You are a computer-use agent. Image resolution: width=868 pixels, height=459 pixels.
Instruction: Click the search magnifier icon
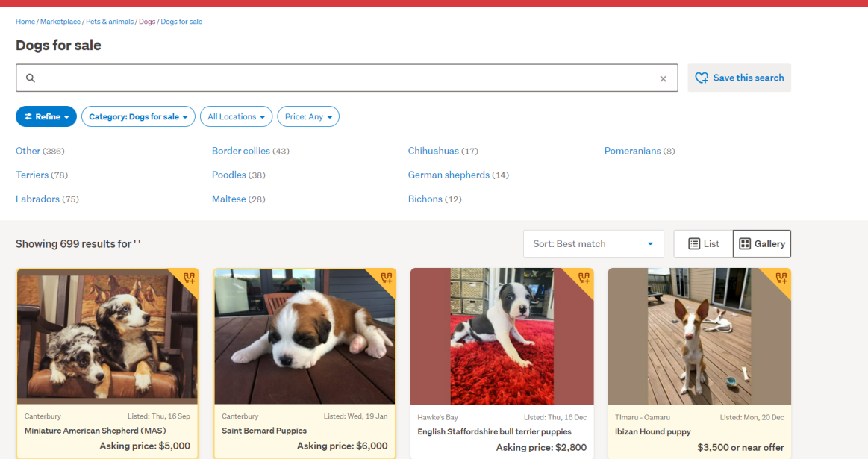point(31,78)
